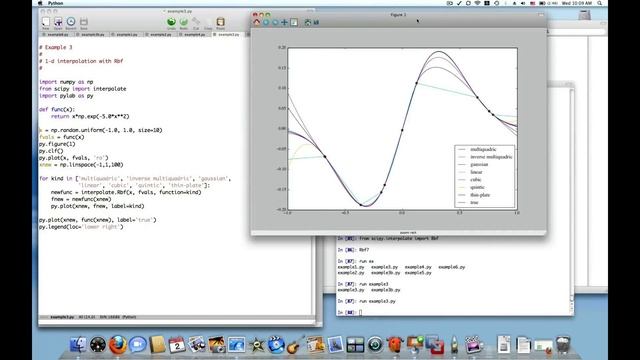Image resolution: width=640 pixels, height=360 pixels.
Task: Click line "py.legend(loc='lower right')"
Action: click(81, 227)
